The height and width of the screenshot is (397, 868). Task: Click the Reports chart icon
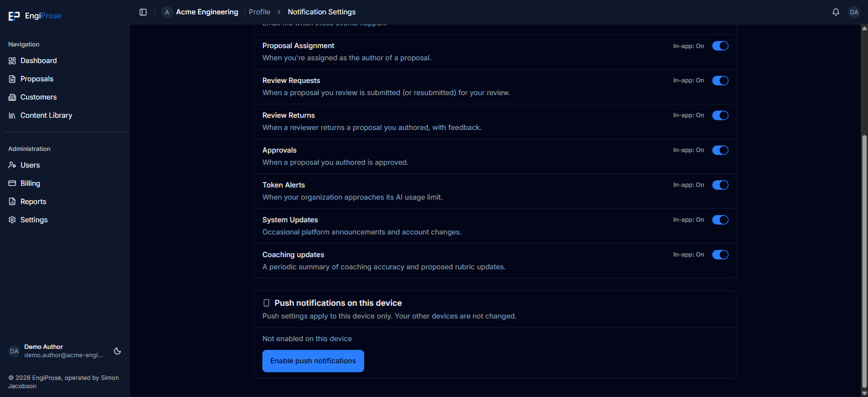click(12, 202)
